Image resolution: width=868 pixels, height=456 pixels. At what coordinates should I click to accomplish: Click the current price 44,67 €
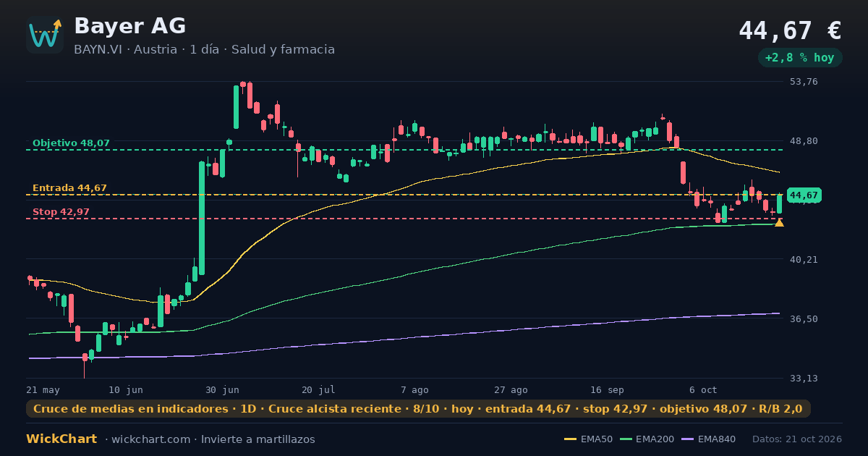click(790, 31)
